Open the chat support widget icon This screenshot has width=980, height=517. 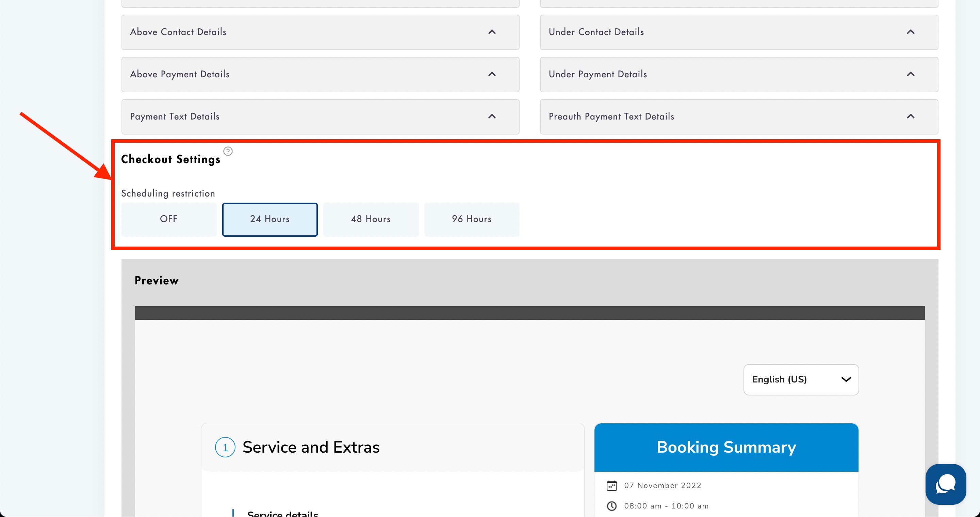946,484
